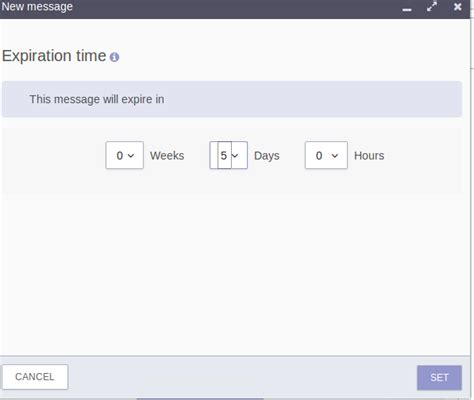Screen dimensions: 474x400
Task: Open the Weeks dropdown
Action: 124,155
